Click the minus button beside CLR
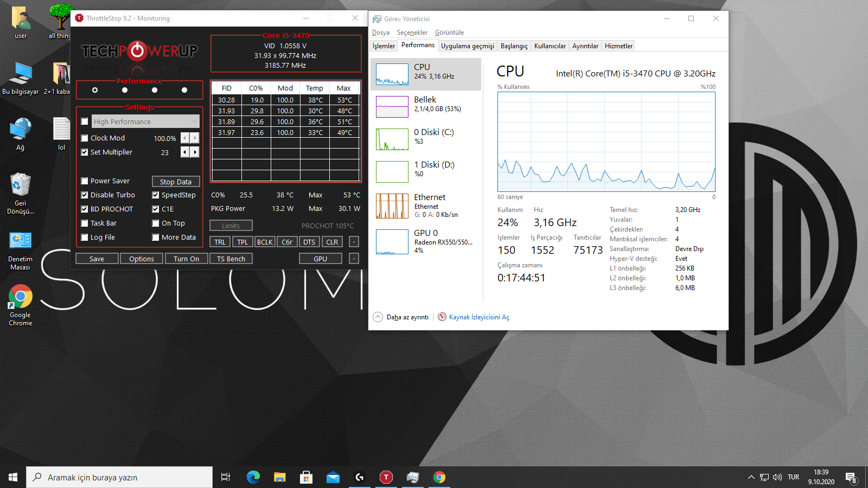Viewport: 868px width, 488px height. tap(354, 242)
